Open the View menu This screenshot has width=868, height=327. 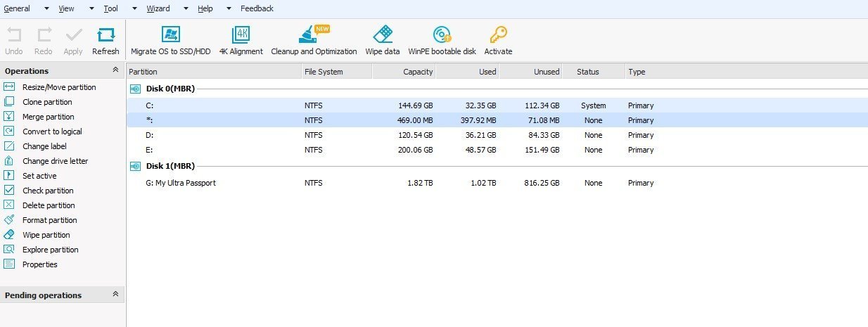pyautogui.click(x=67, y=8)
